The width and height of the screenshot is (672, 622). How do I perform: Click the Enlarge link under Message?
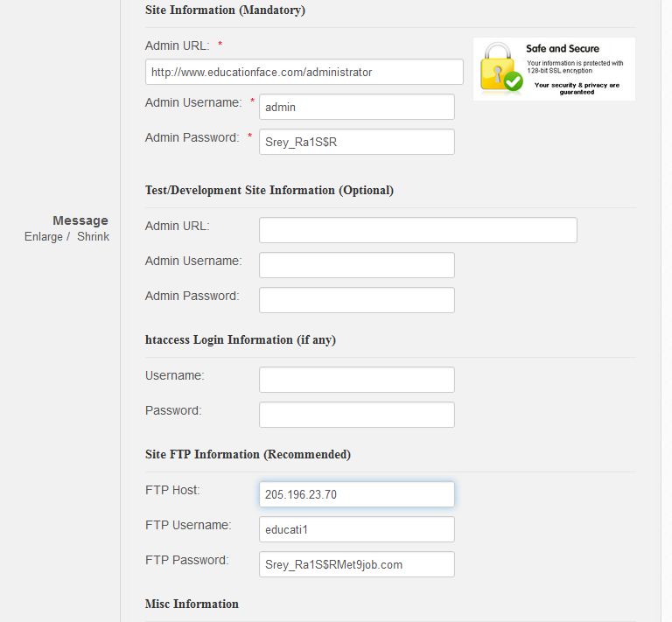pyautogui.click(x=44, y=236)
